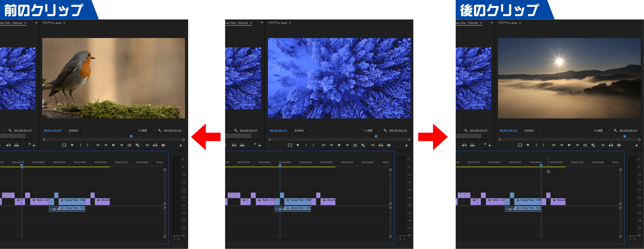Open プログラム: shoot panel menu above robin preview
644x249 pixels.
64,23
